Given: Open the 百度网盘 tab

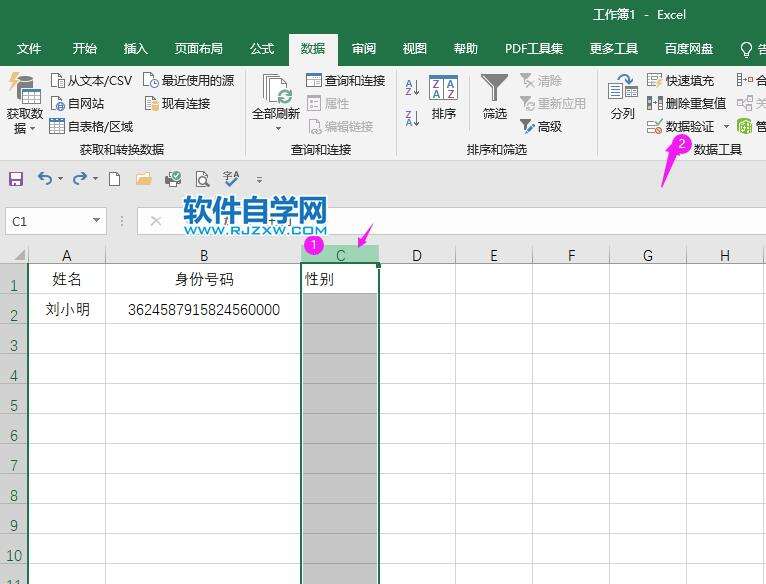Looking at the screenshot, I should coord(689,49).
